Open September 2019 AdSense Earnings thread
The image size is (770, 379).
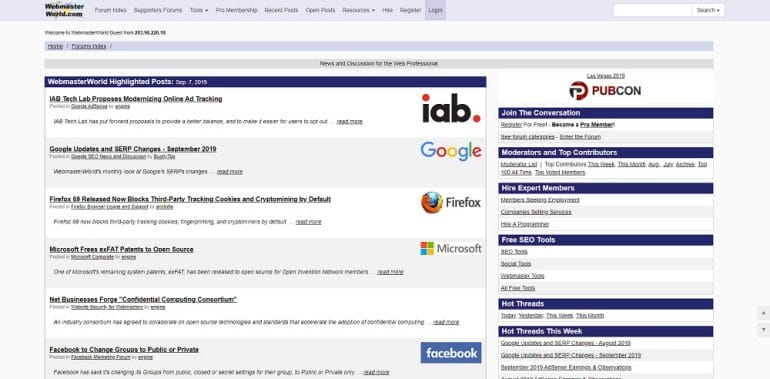pyautogui.click(x=566, y=367)
